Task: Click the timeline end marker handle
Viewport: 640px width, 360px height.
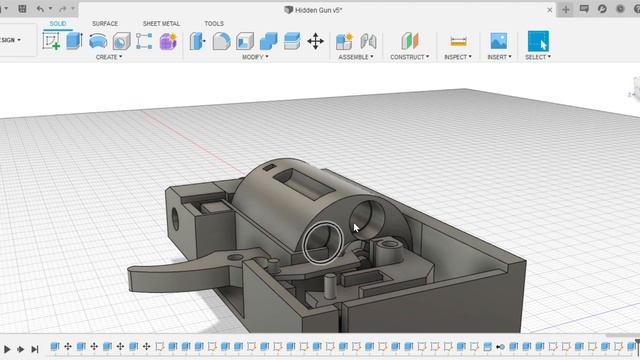Action: [x=637, y=346]
